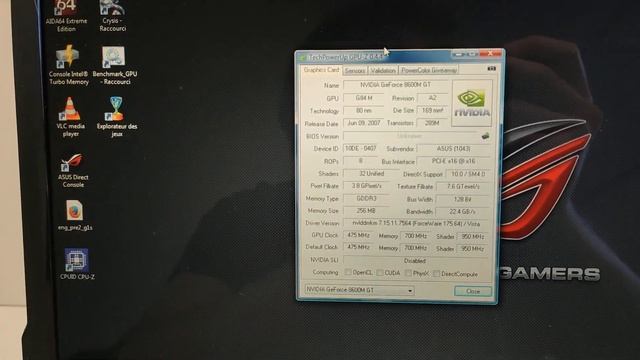Viewport: 640px width, 360px height.
Task: Select the VLC media player desktop icon
Action: pyautogui.click(x=70, y=117)
